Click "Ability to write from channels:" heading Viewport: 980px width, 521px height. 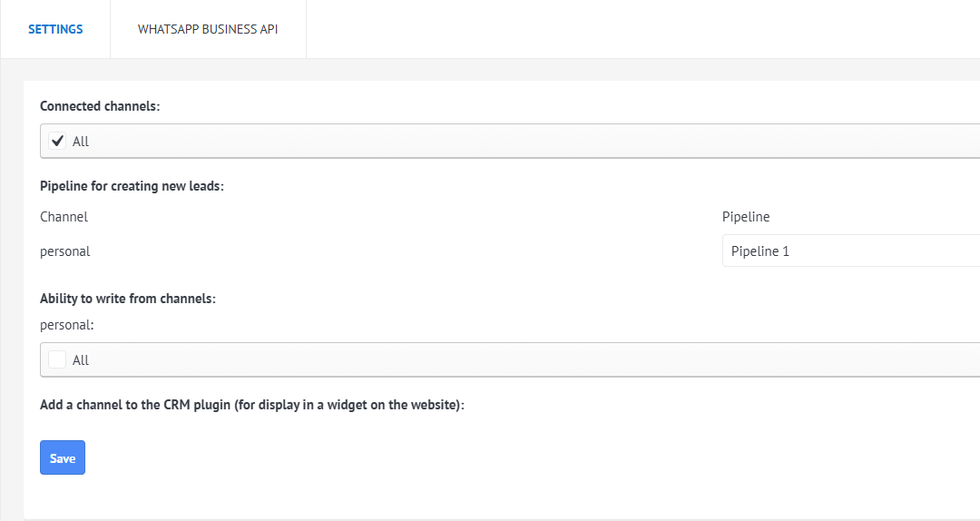pyautogui.click(x=128, y=298)
